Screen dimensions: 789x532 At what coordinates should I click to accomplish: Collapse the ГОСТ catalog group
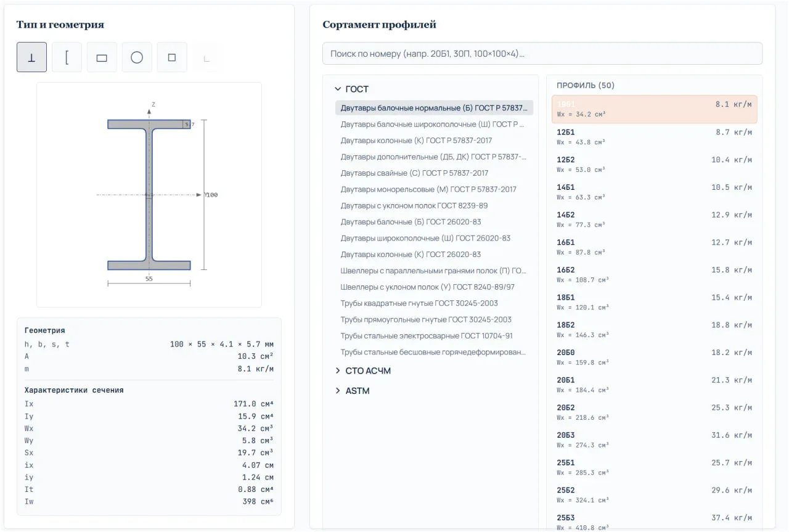click(x=351, y=89)
